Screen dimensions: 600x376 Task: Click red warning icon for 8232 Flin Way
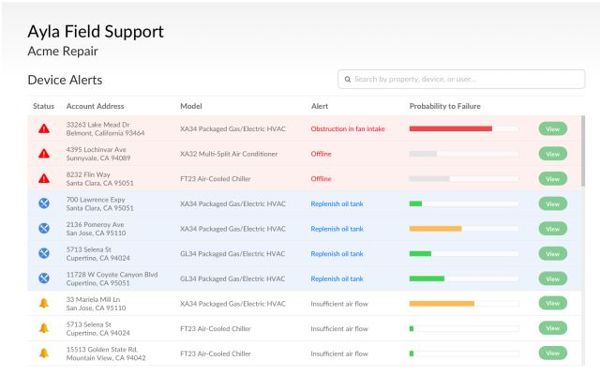[x=44, y=178]
